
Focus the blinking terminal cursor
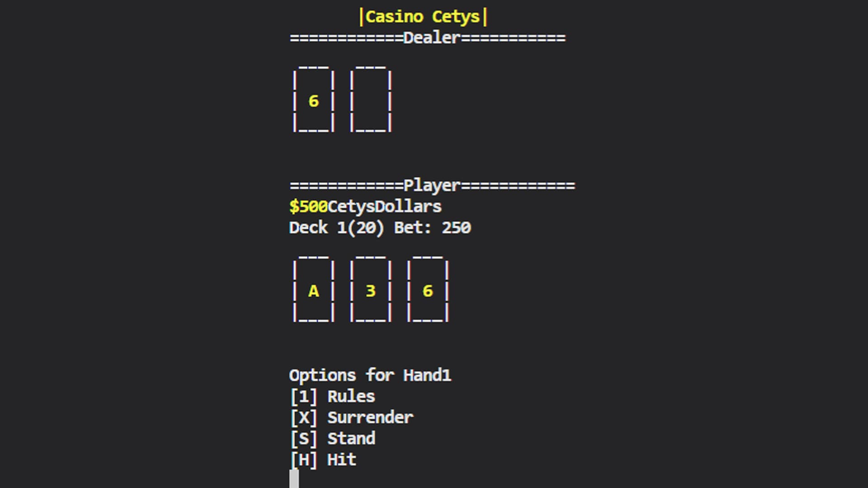click(294, 479)
